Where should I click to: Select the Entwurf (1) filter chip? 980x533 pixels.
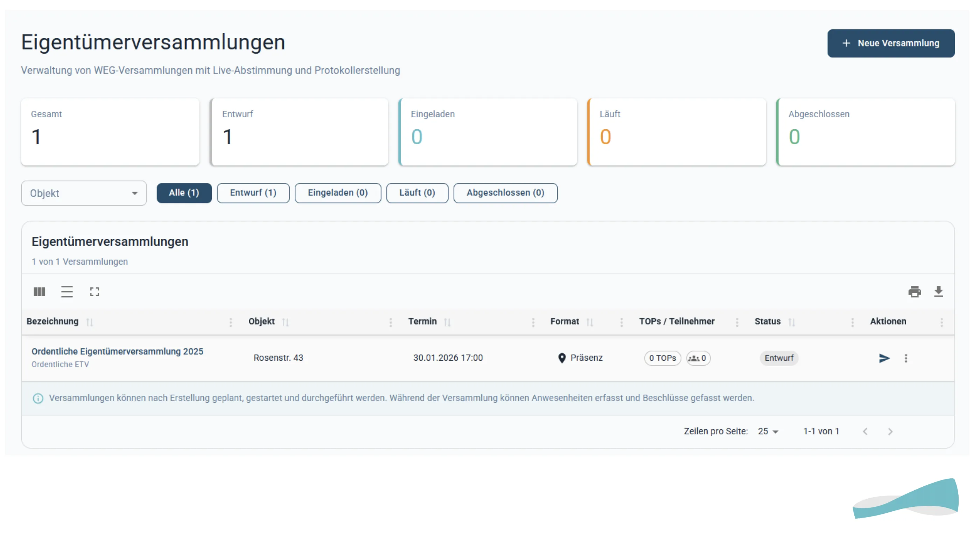253,193
